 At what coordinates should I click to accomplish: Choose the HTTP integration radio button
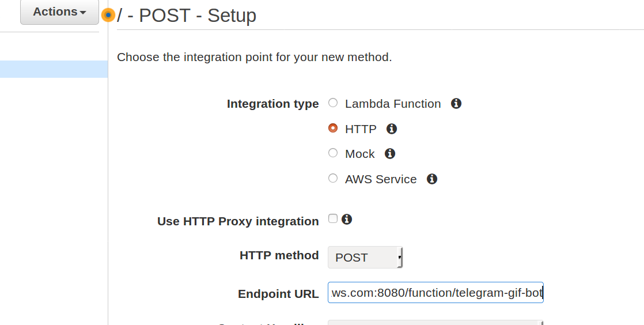click(333, 128)
